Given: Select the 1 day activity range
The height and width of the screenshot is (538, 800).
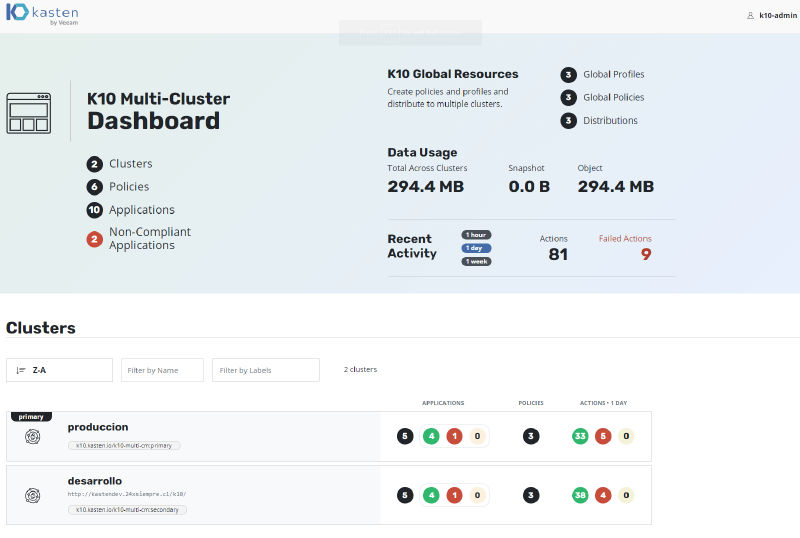Looking at the screenshot, I should point(476,248).
